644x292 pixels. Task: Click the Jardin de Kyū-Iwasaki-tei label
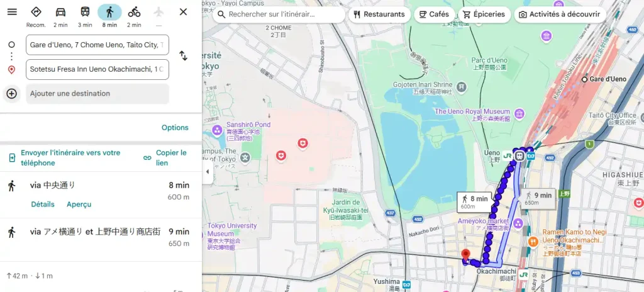pyautogui.click(x=346, y=210)
